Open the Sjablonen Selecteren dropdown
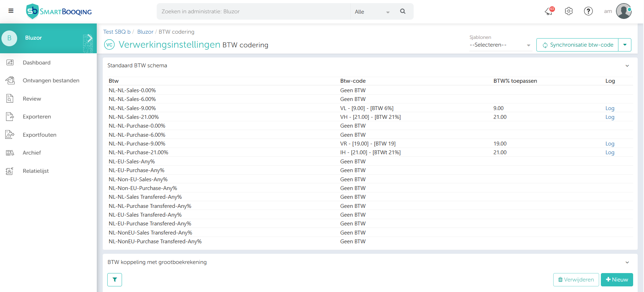This screenshot has width=644, height=292. tap(500, 45)
